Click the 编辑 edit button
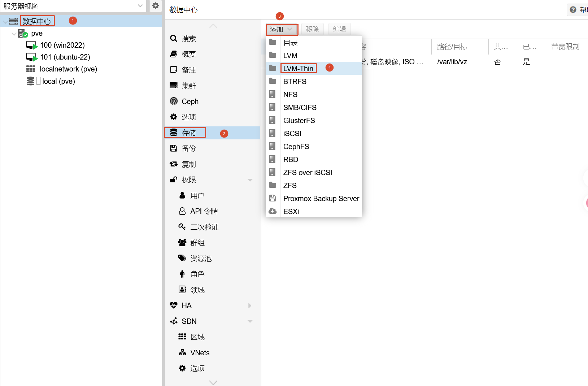The width and height of the screenshot is (588, 386). [x=339, y=29]
